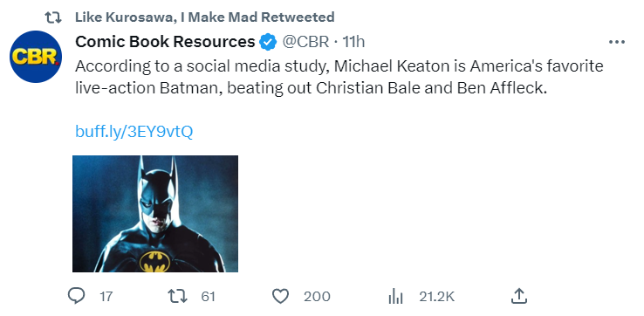Click the like count 200
Viewport: 644px width, 316px height.
(317, 296)
